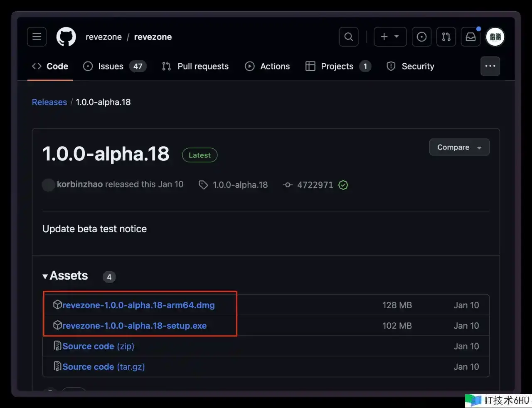Open the search magnifier icon
The height and width of the screenshot is (408, 532).
click(349, 37)
